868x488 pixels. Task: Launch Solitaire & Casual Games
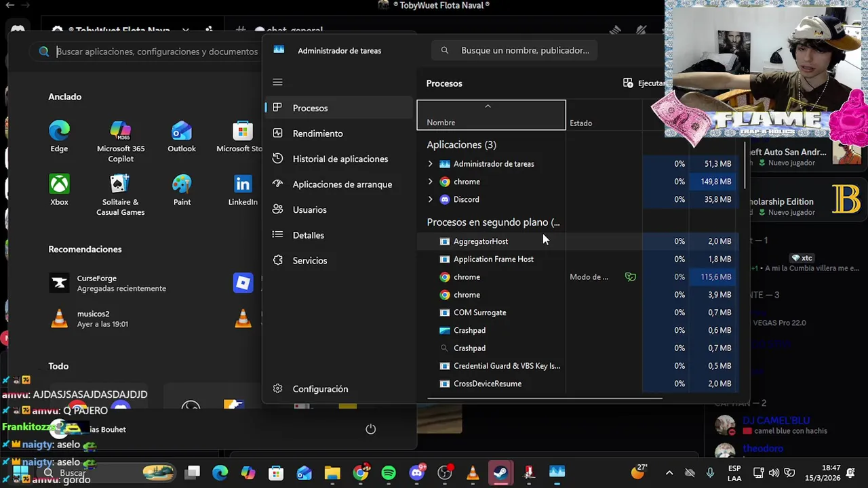point(121,195)
